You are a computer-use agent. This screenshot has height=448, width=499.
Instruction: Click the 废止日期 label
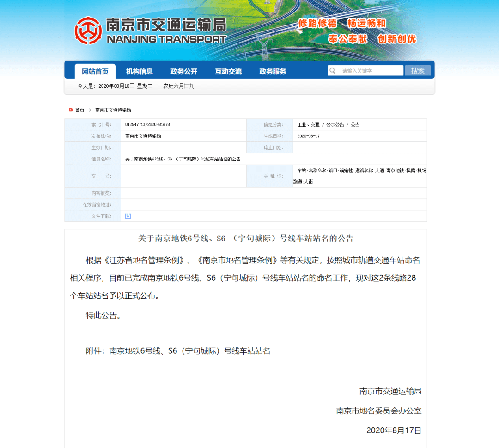point(274,147)
